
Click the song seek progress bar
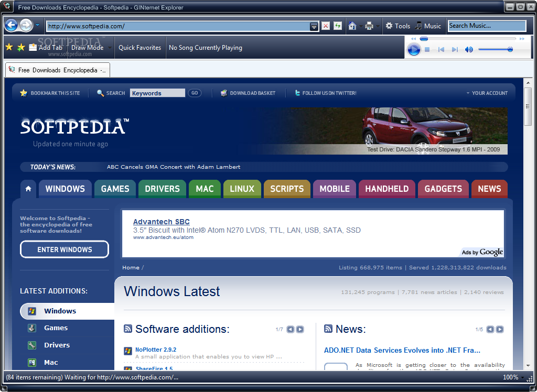click(468, 39)
